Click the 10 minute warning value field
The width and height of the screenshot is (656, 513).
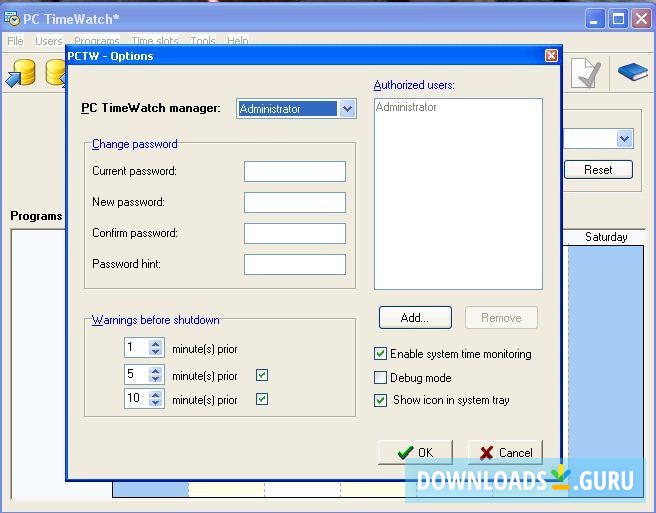[x=136, y=398]
